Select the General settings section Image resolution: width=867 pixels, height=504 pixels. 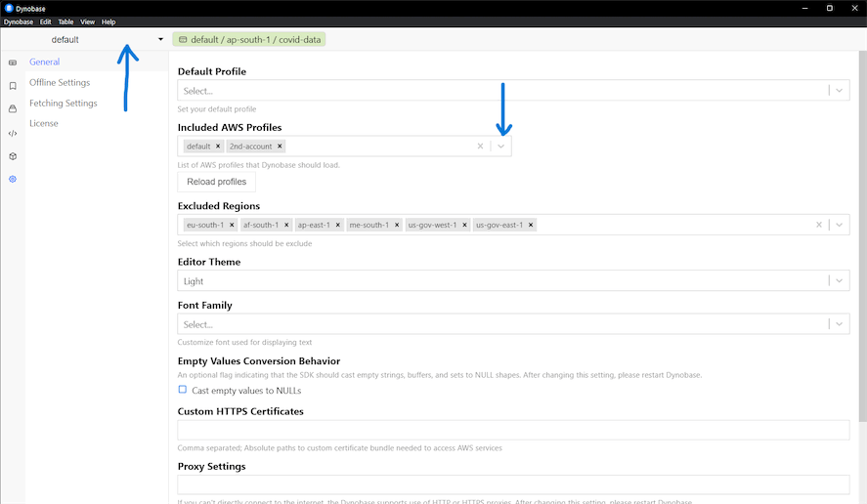pyautogui.click(x=45, y=62)
